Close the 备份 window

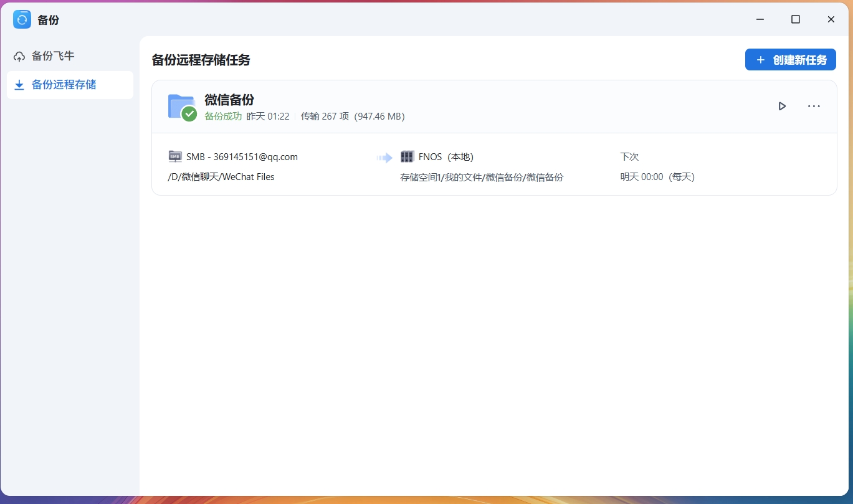tap(831, 19)
